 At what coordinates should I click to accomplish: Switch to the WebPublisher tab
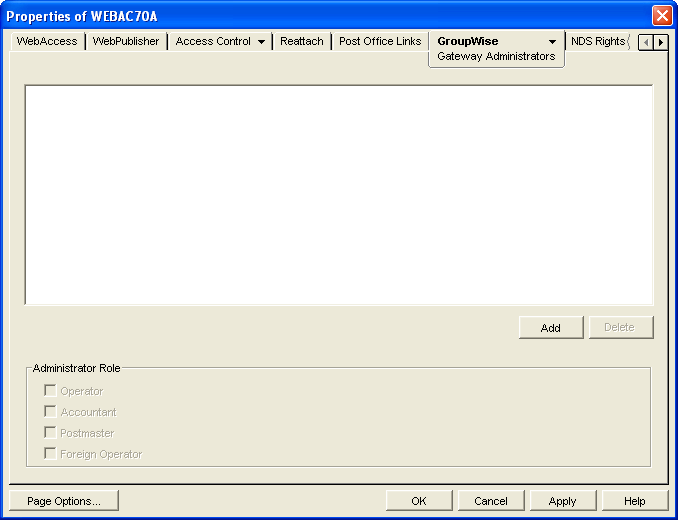(126, 41)
